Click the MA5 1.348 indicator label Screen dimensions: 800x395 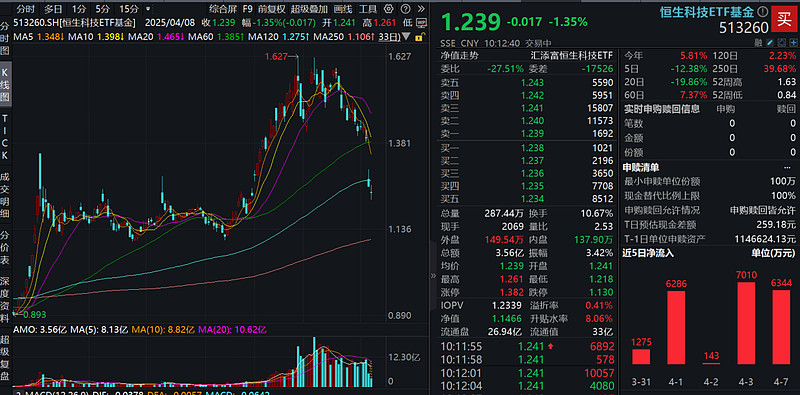click(x=38, y=37)
